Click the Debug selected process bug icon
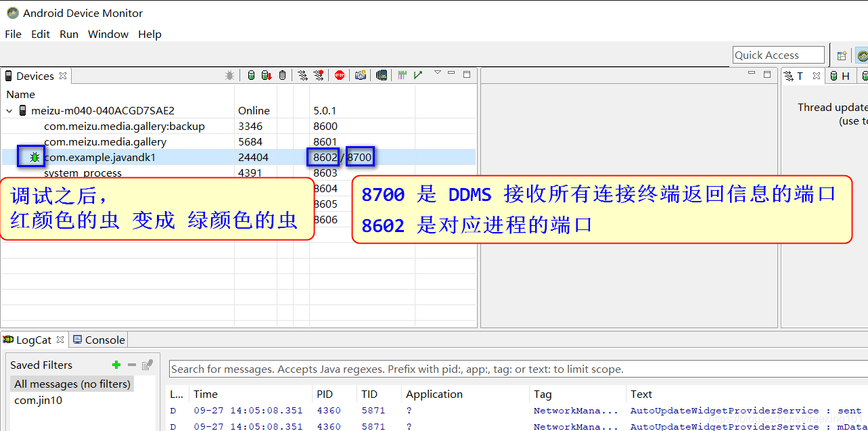The image size is (868, 431). [229, 75]
